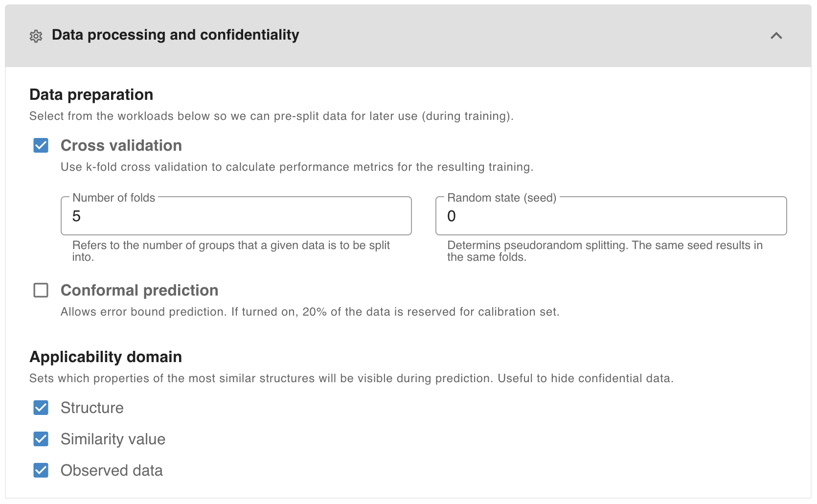Focus the Number of folds input field
Screen dimensions: 817x504
pyautogui.click(x=236, y=216)
